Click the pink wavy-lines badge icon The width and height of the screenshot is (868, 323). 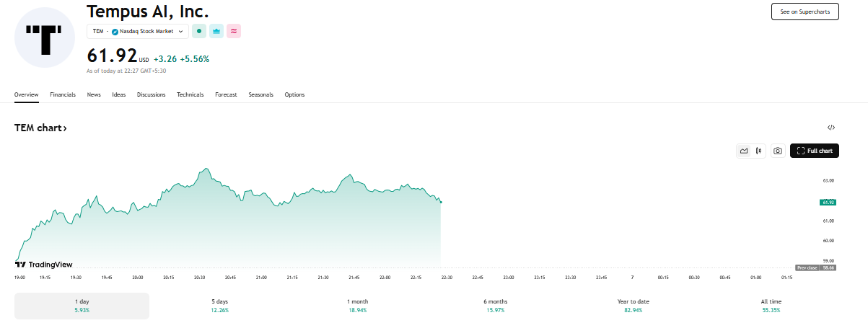tap(234, 31)
